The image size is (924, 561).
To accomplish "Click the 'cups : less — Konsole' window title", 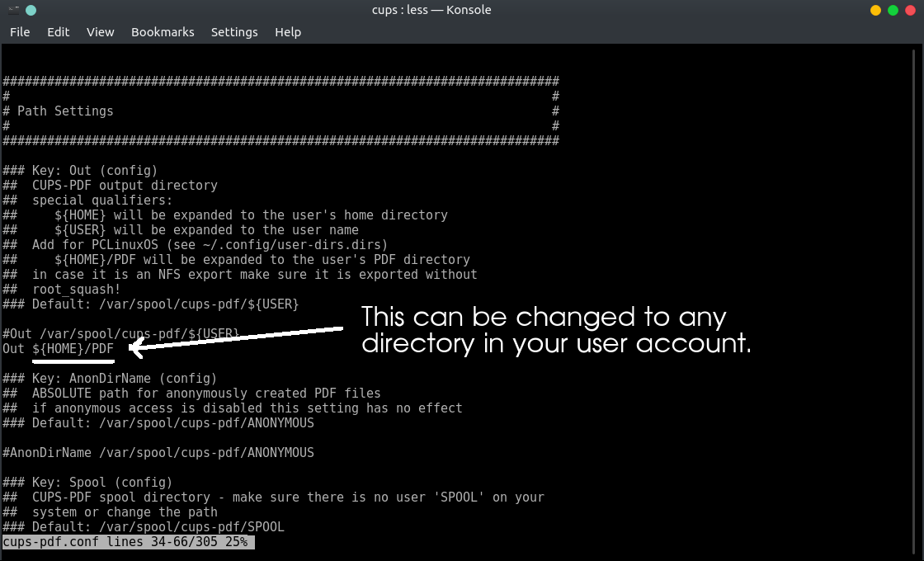I will [x=431, y=10].
